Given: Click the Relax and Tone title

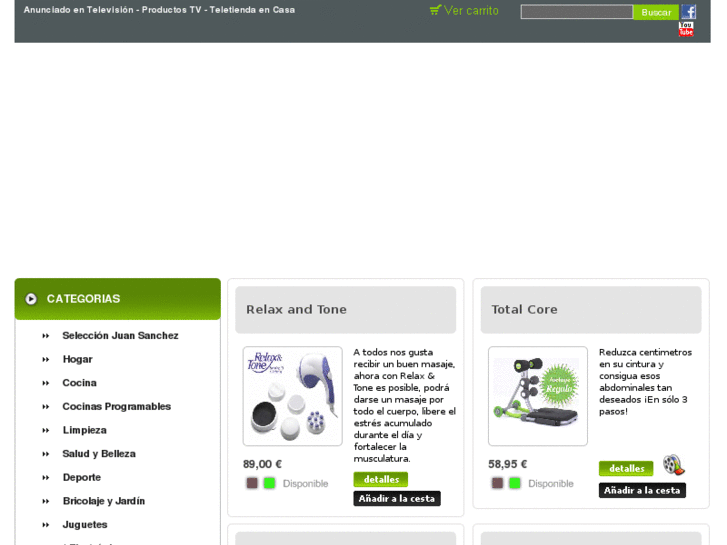Looking at the screenshot, I should click(296, 309).
